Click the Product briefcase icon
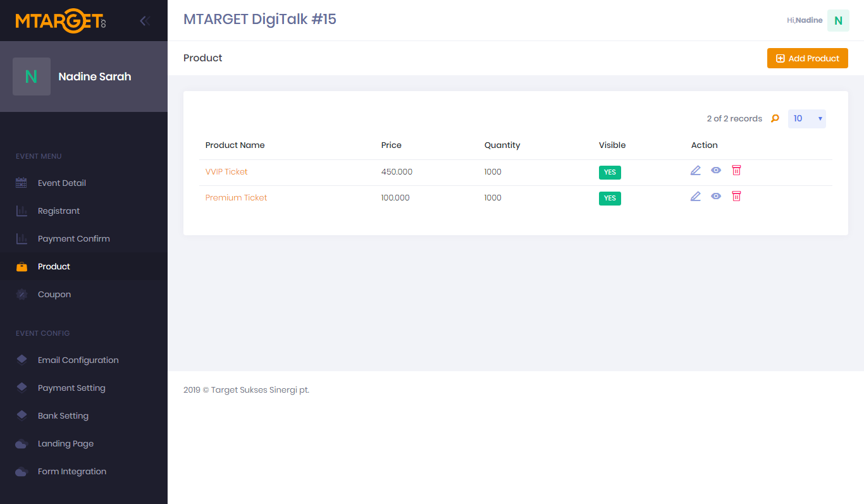The width and height of the screenshot is (864, 504). pyautogui.click(x=22, y=266)
